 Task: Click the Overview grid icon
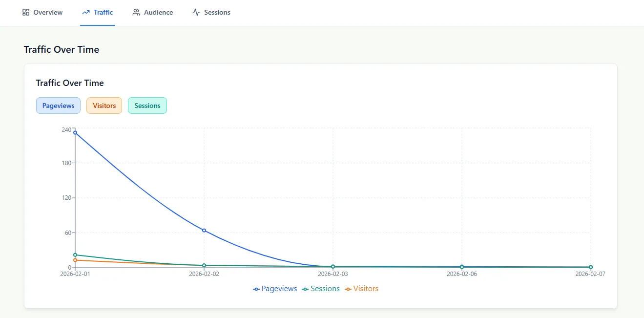pos(25,12)
